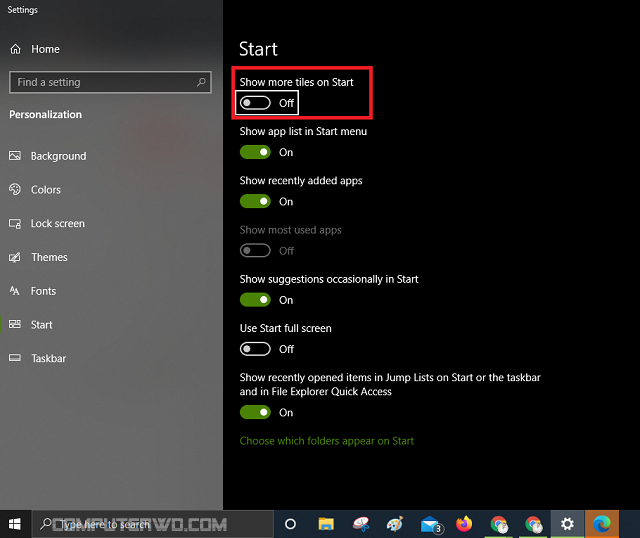The width and height of the screenshot is (640, 538).
Task: Click the Background picture icon
Action: [15, 156]
